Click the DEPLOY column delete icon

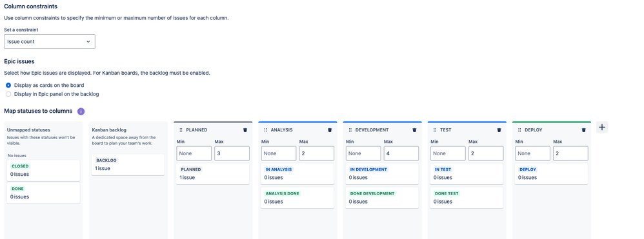(583, 130)
